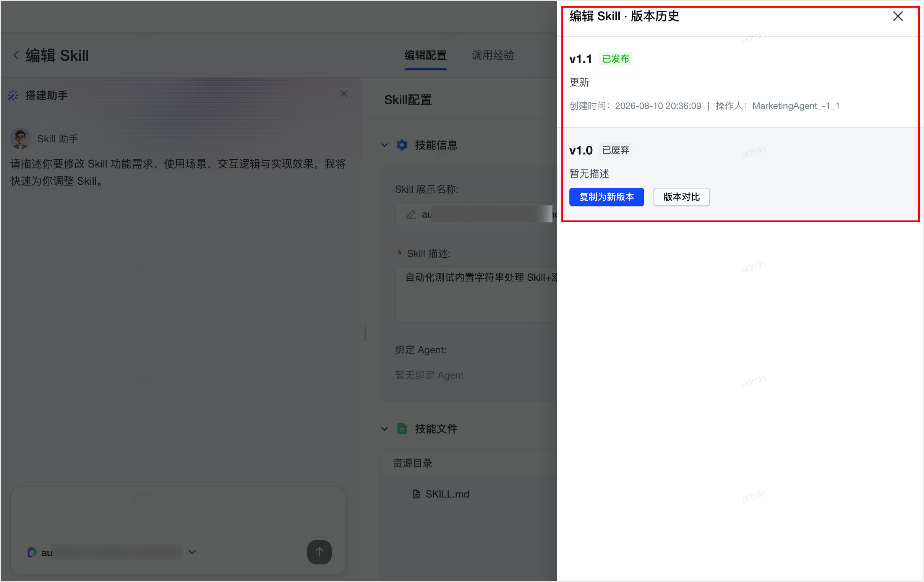This screenshot has height=582, width=924.
Task: Click the 已废弃 status tag
Action: click(x=615, y=150)
